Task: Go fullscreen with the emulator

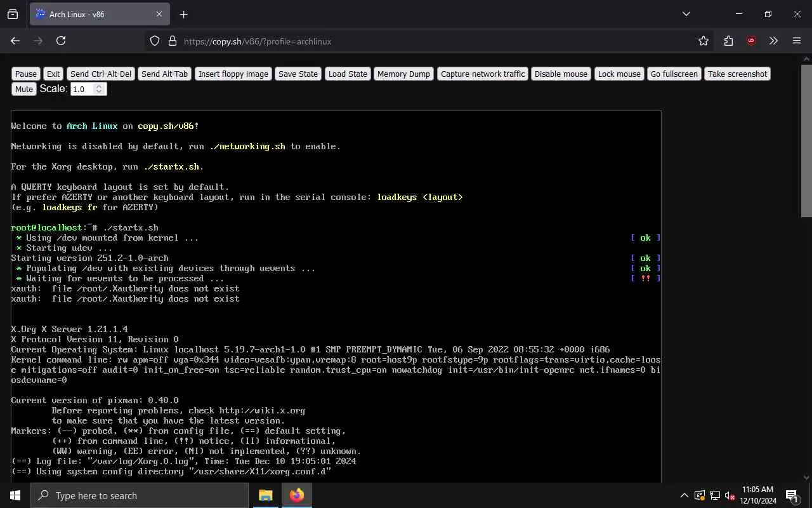Action: click(x=674, y=74)
